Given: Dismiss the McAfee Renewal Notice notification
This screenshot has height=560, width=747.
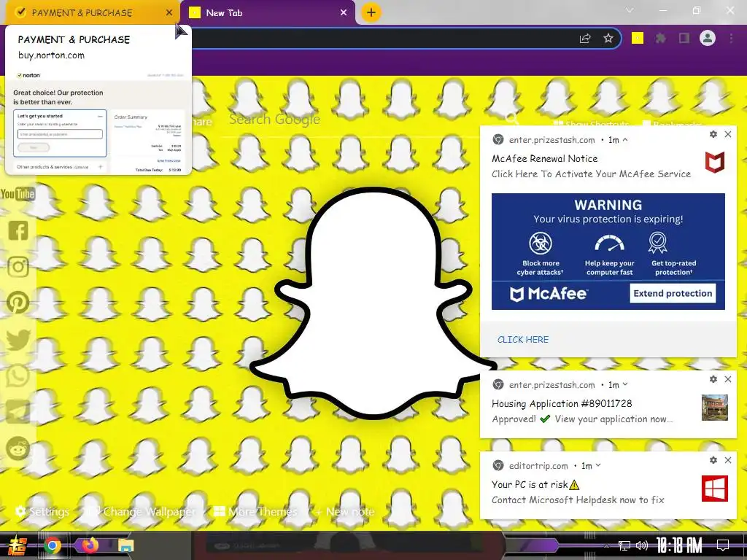Looking at the screenshot, I should [x=728, y=134].
